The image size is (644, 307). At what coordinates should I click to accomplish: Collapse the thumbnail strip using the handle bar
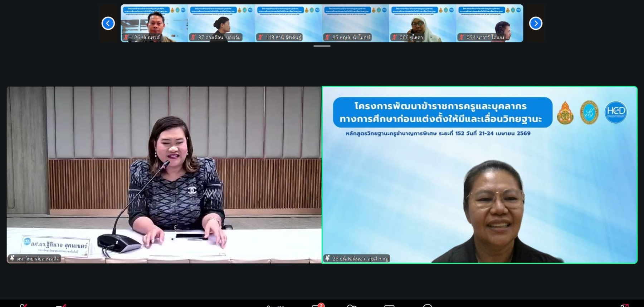tap(322, 46)
